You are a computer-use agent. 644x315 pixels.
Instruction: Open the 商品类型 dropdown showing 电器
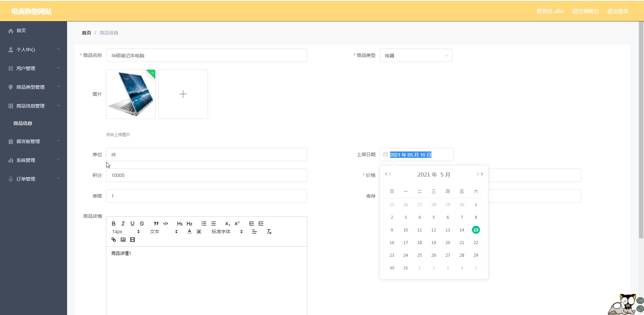(416, 55)
